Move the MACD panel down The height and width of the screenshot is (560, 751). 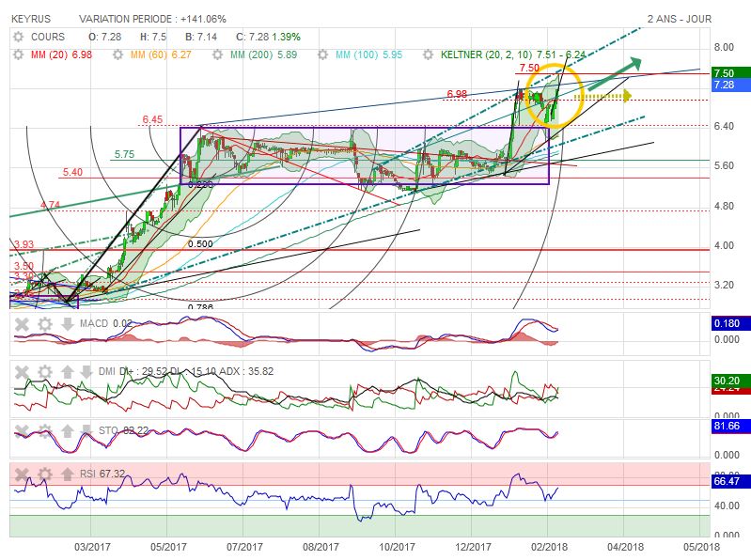[67, 324]
